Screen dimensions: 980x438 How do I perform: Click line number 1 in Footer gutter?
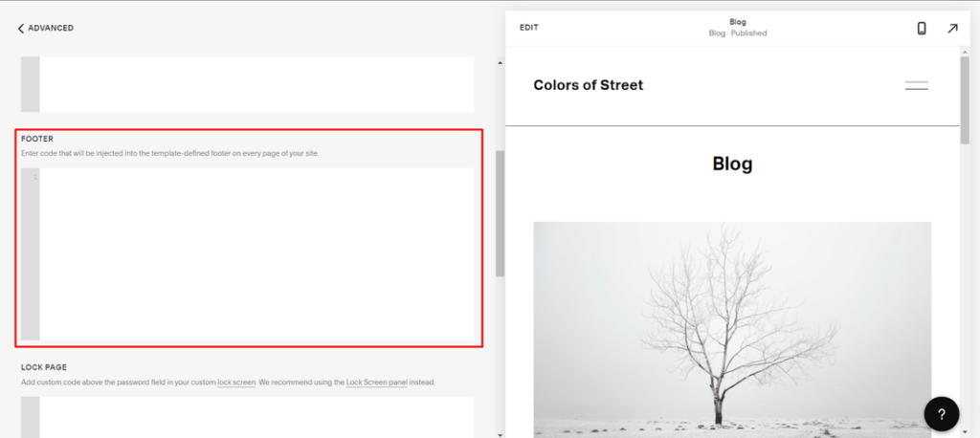[34, 177]
